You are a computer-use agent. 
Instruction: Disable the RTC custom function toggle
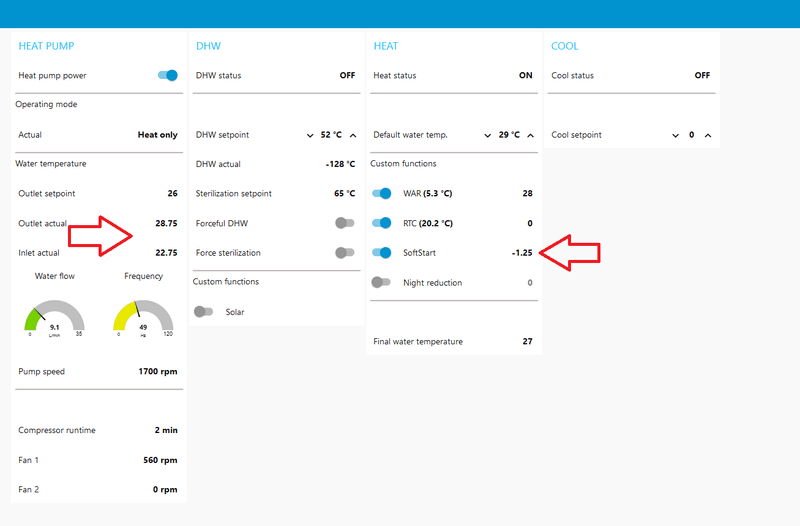(x=382, y=223)
